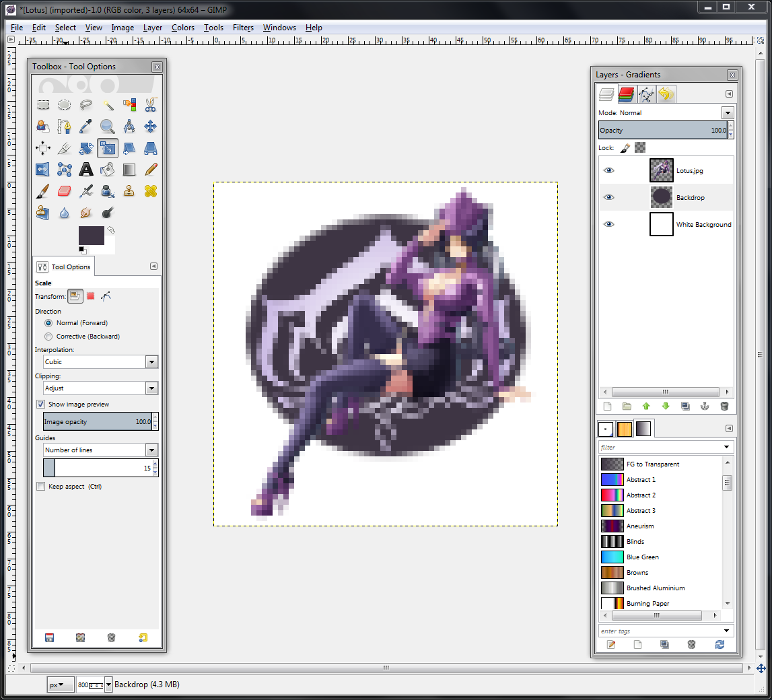Select the Blur/Sharpen droplet tool
Image resolution: width=772 pixels, height=700 pixels.
coord(65,213)
